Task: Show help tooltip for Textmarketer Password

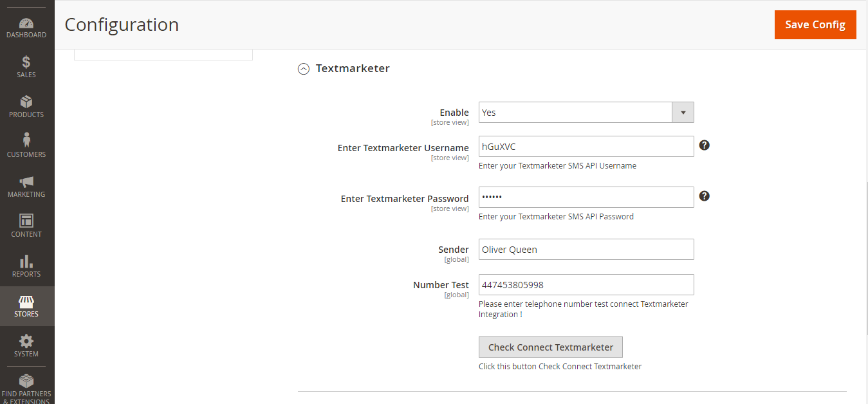Action: (x=705, y=196)
